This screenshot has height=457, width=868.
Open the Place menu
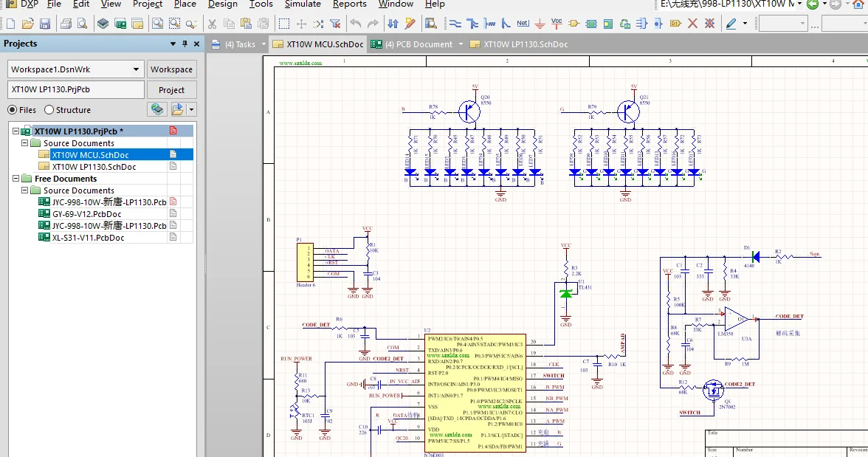(x=185, y=4)
